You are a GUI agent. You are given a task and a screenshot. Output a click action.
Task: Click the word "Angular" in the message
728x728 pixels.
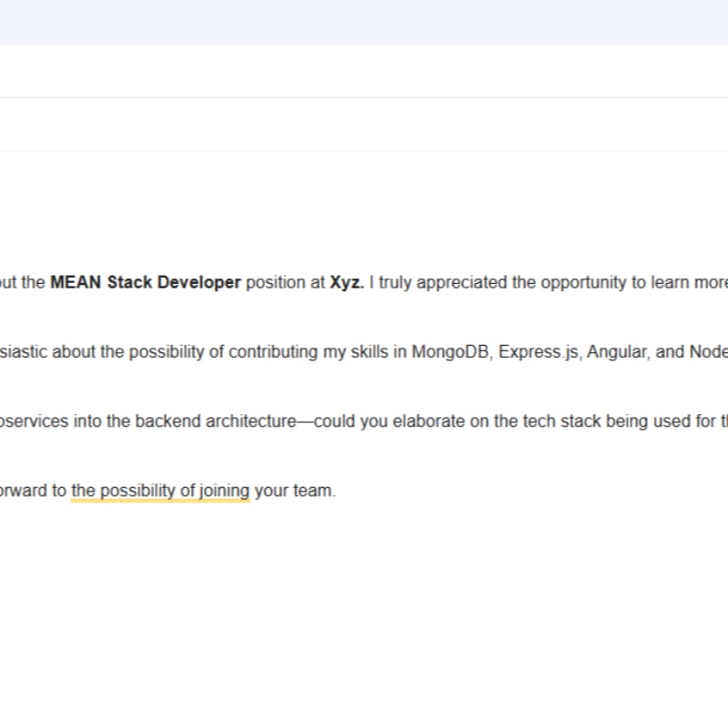tap(616, 352)
